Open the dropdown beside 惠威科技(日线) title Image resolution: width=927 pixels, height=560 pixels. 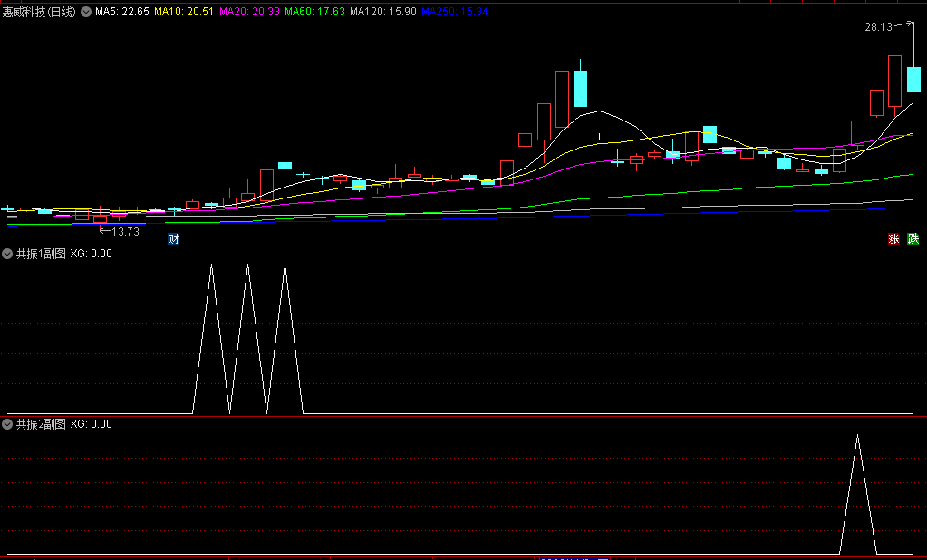[86, 12]
